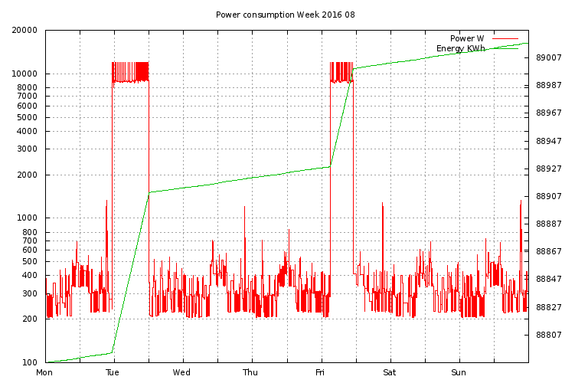This screenshot has height=383, width=588.
Task: Click the 'Thu' x-axis label
Action: [250, 372]
